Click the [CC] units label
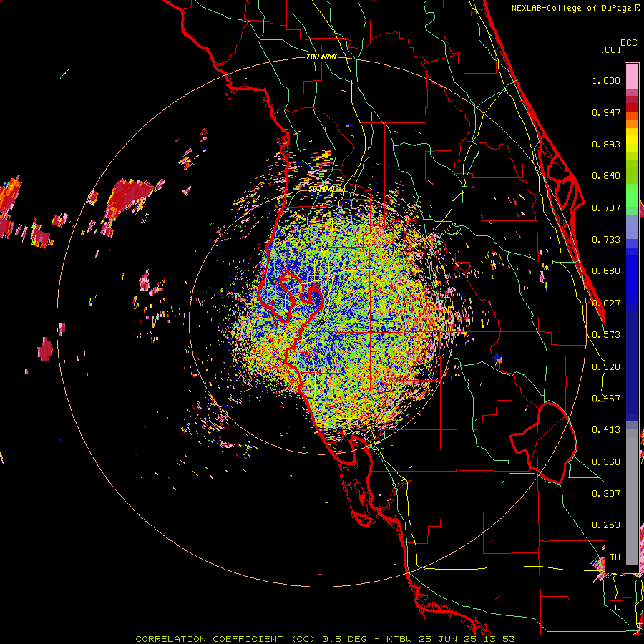644x644 pixels. pos(610,49)
